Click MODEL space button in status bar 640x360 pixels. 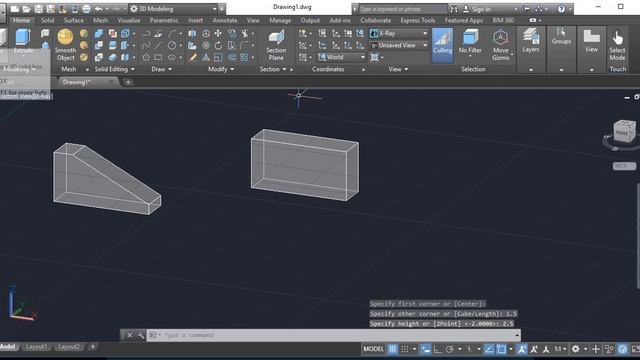(x=373, y=349)
